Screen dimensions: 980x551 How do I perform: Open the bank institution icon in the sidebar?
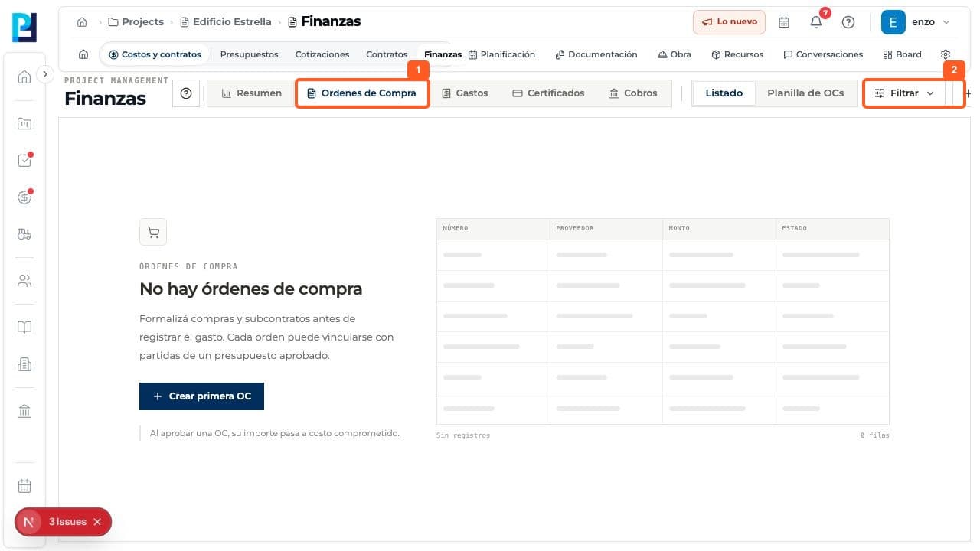tap(24, 412)
